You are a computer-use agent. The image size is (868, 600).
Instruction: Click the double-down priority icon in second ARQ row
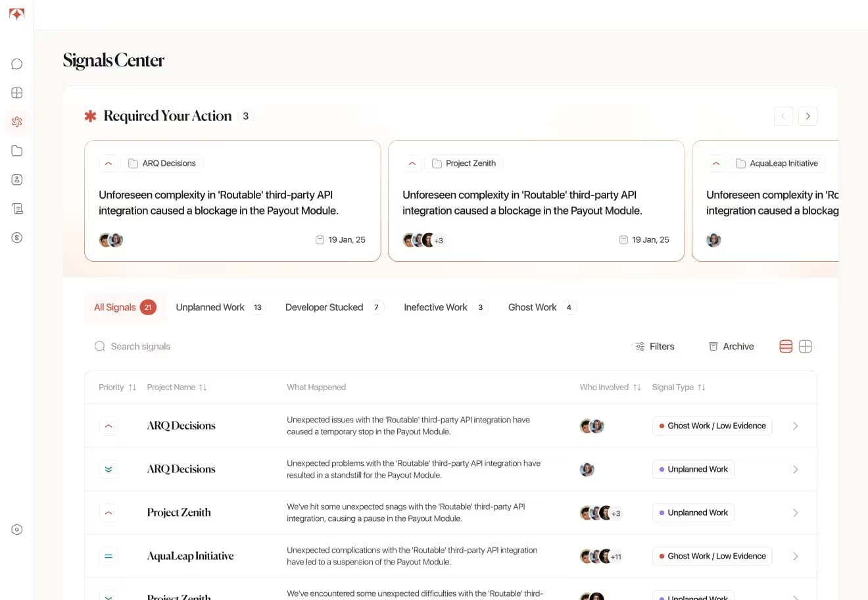[108, 470]
